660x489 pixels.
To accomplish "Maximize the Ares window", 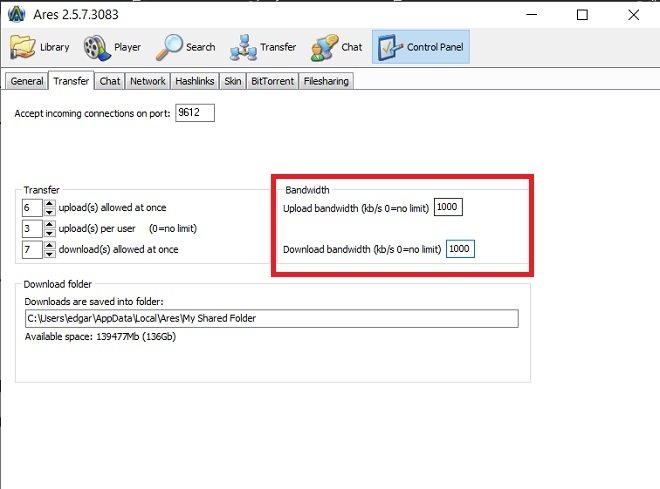I will [x=582, y=15].
